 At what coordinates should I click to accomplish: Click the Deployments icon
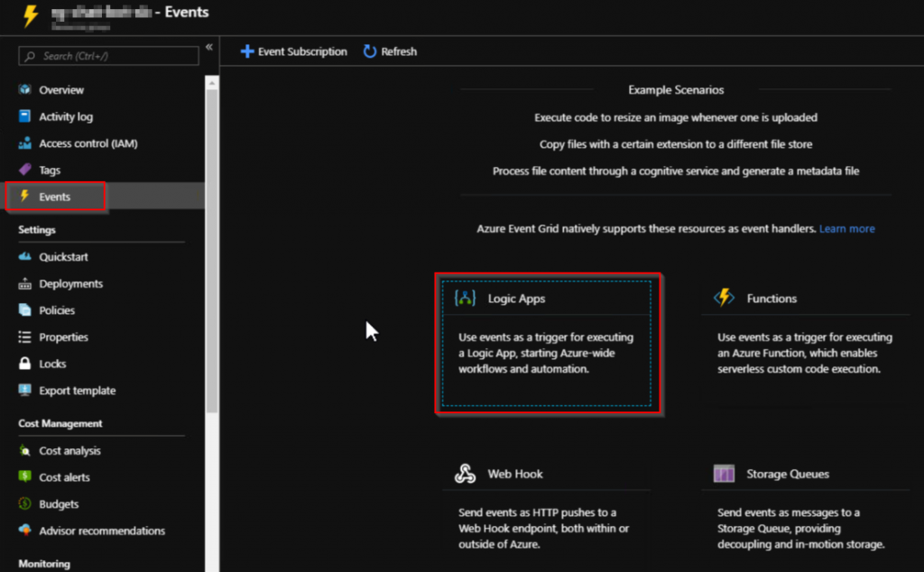click(x=24, y=283)
